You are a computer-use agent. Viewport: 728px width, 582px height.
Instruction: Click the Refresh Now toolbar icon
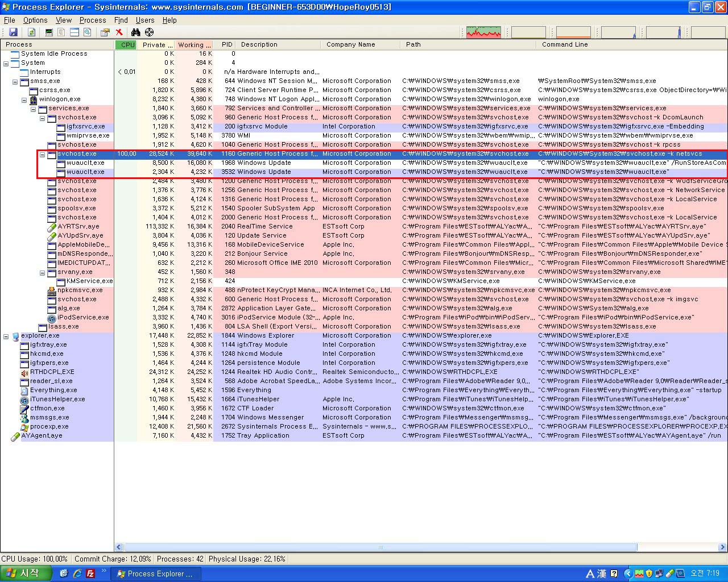(32, 32)
